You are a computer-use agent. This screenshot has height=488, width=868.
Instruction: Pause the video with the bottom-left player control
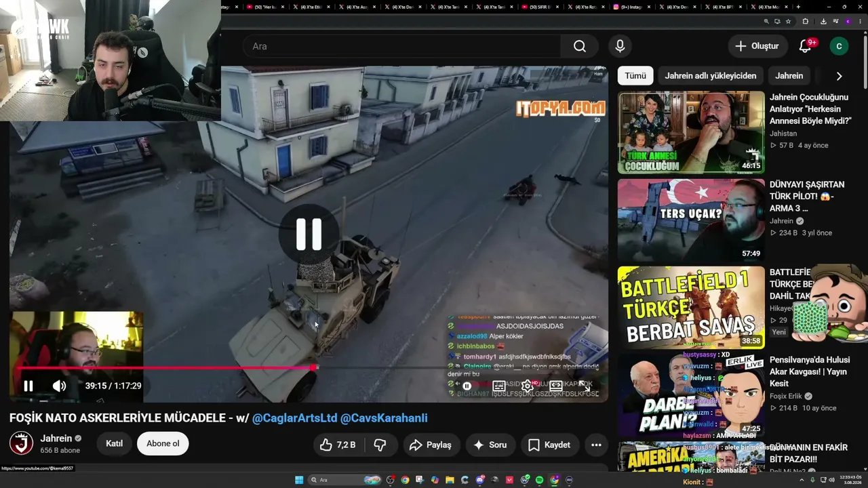tap(28, 386)
